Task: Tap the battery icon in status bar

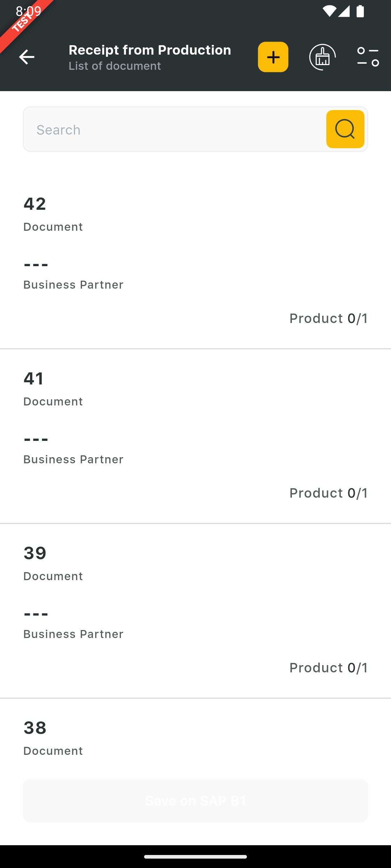Action: click(x=360, y=11)
